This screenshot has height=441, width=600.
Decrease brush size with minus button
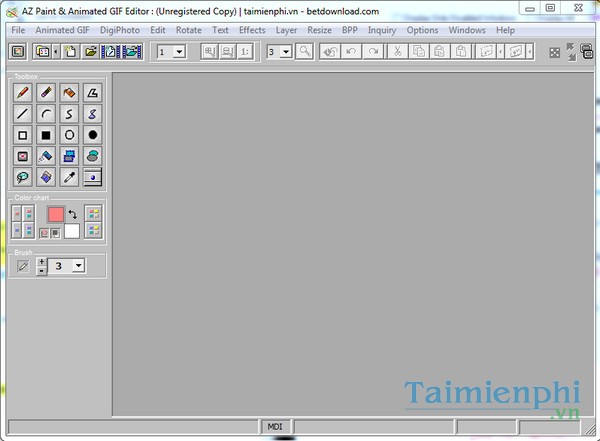click(x=41, y=270)
